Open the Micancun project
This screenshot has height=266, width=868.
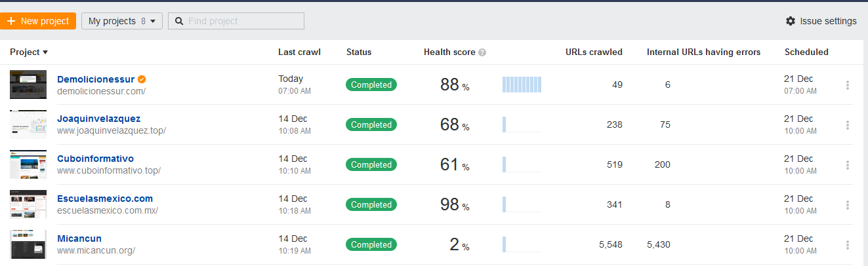[79, 238]
